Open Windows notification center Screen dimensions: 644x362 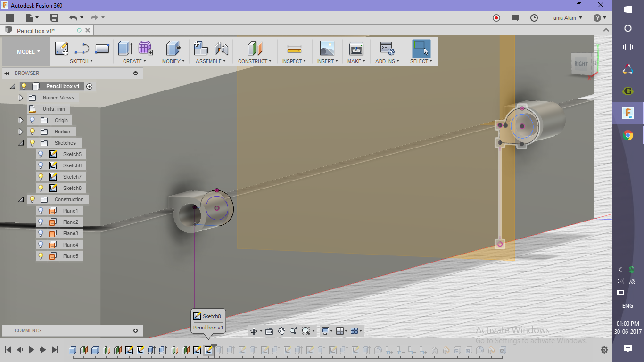(628, 348)
